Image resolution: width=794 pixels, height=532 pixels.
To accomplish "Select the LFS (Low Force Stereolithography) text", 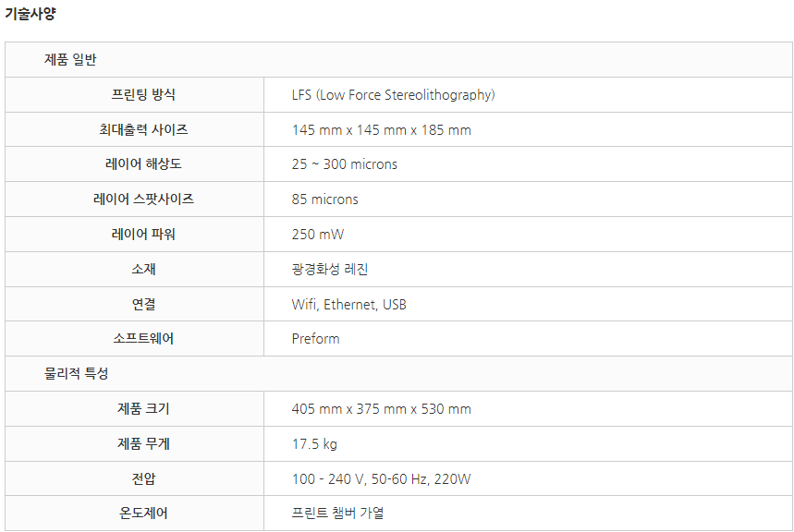I will 394,95.
